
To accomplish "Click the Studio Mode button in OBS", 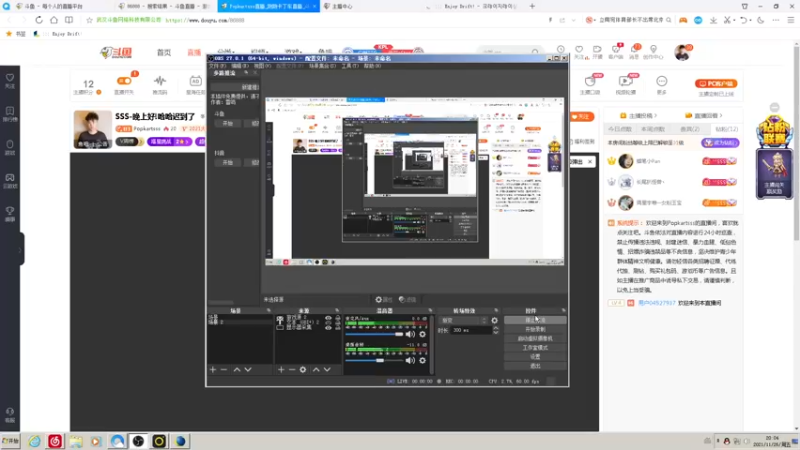I will (x=535, y=348).
